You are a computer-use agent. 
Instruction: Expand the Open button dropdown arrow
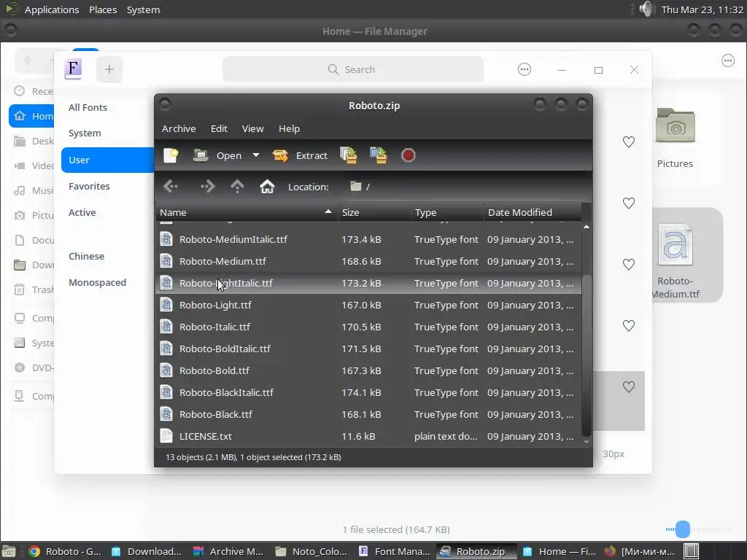256,155
